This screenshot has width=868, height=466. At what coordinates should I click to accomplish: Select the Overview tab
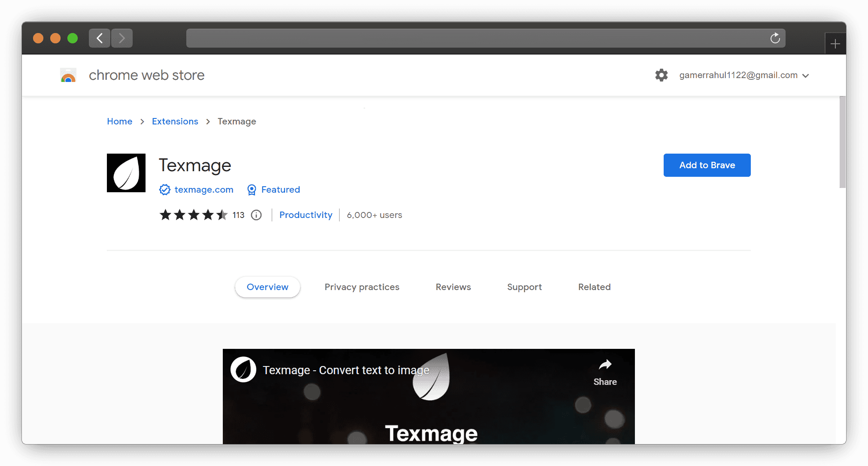point(267,287)
